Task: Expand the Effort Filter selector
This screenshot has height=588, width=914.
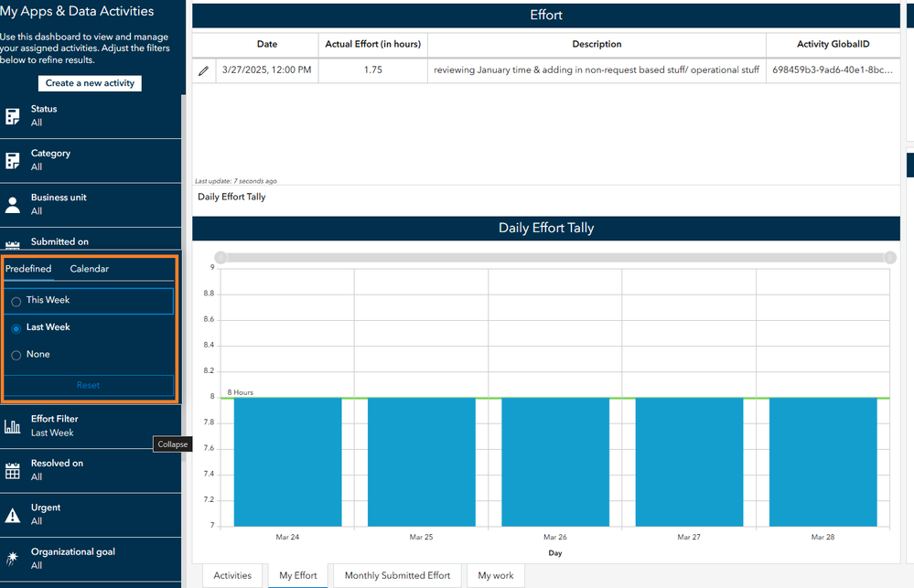Action: coord(91,426)
